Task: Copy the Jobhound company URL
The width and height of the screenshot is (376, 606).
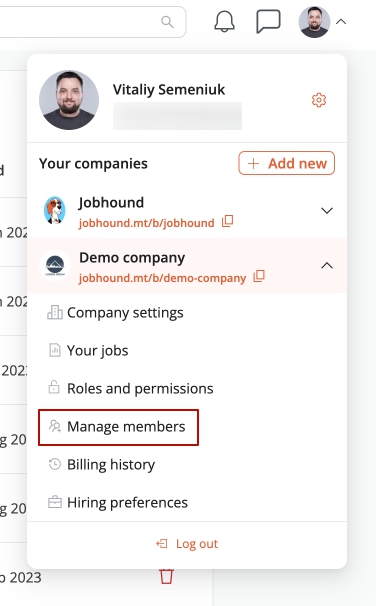Action: point(228,221)
